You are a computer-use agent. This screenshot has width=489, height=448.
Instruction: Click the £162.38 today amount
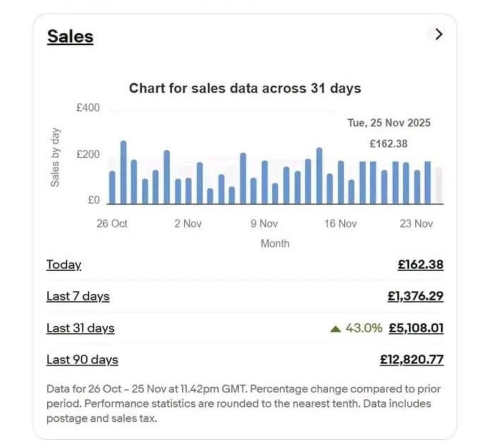(420, 265)
